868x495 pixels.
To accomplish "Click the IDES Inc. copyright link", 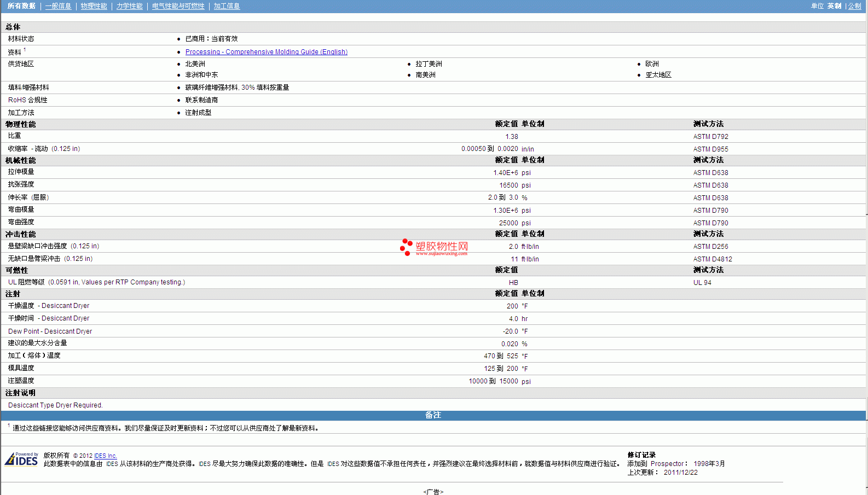I will (x=105, y=456).
